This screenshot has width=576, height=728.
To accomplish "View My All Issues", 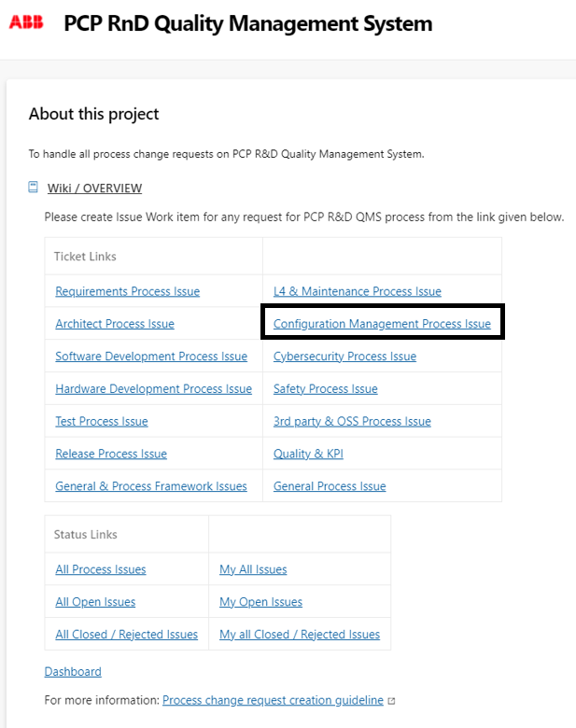I will tap(253, 569).
